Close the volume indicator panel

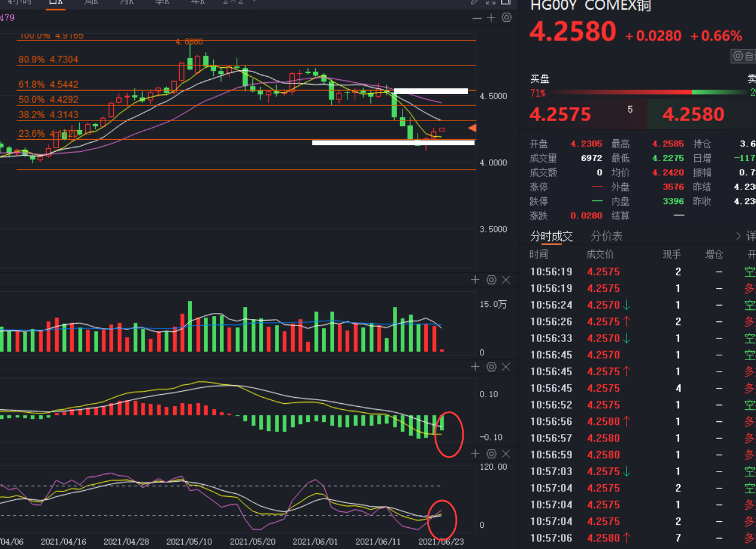[x=506, y=280]
